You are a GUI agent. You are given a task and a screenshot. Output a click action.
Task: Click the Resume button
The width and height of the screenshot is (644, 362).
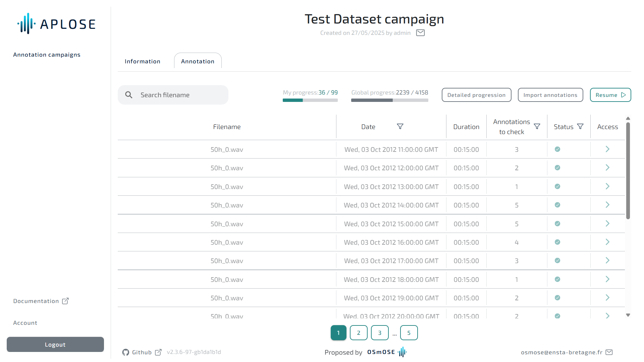click(x=610, y=95)
